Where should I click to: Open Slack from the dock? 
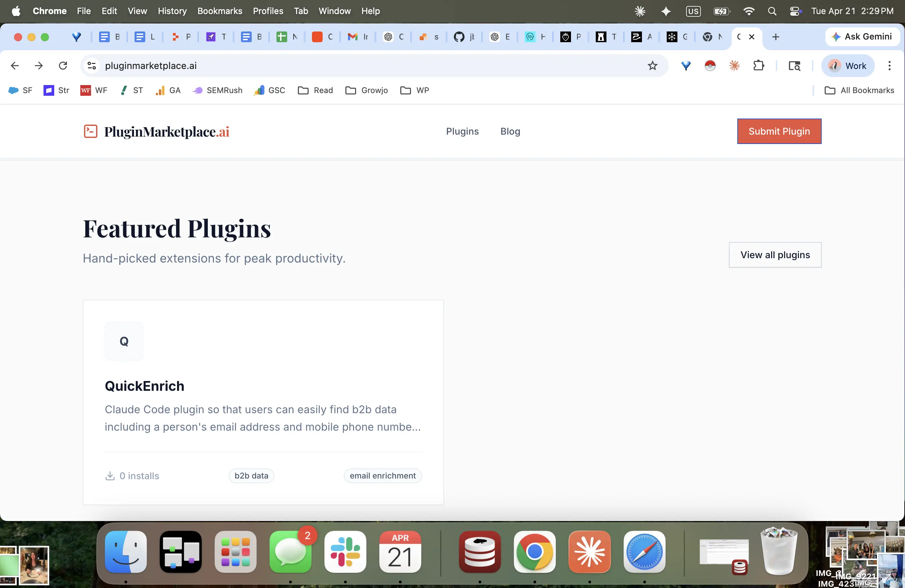click(x=345, y=552)
